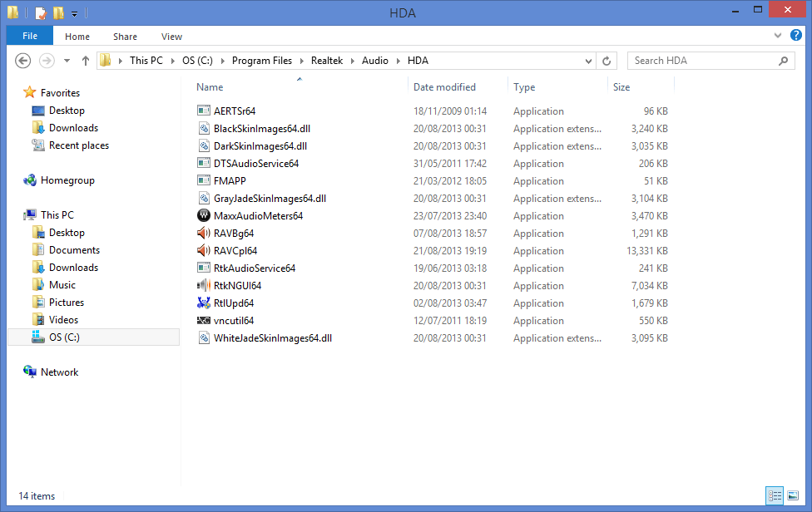Click the DTSAudioService64 icon
This screenshot has height=512, width=812.
click(204, 163)
